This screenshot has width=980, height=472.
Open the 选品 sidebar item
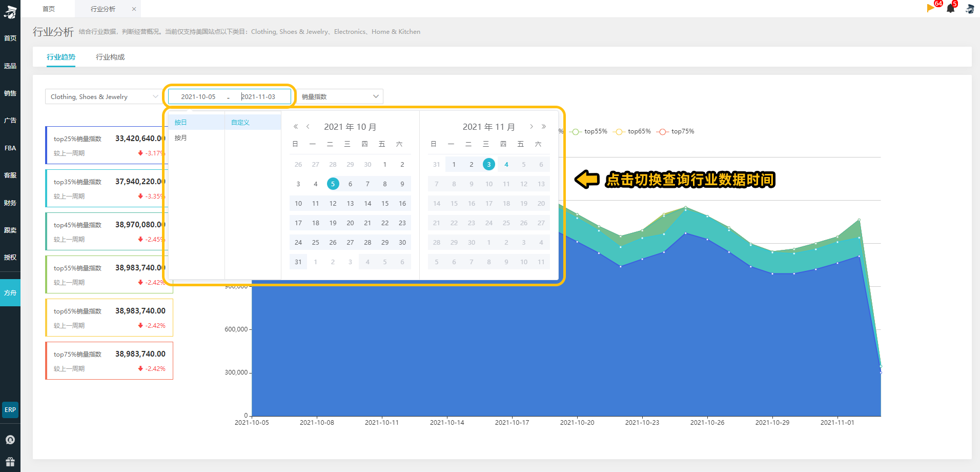[x=10, y=66]
